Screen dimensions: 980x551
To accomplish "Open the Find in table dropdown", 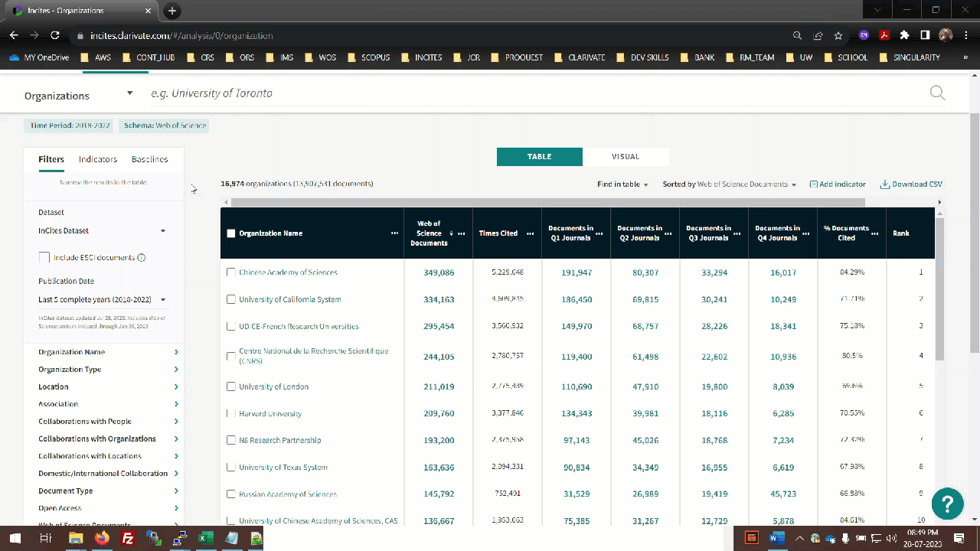I will [x=622, y=184].
